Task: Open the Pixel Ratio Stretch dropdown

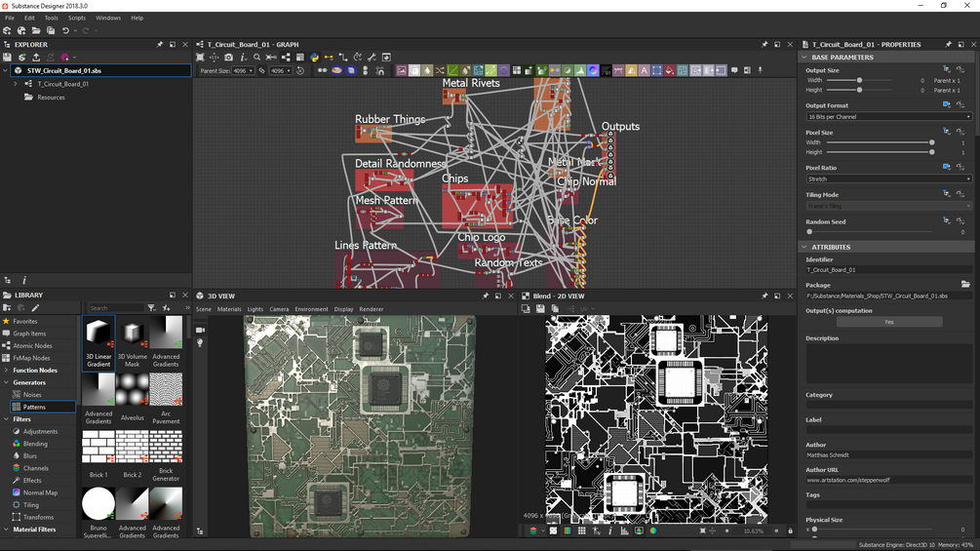Action: tap(888, 179)
